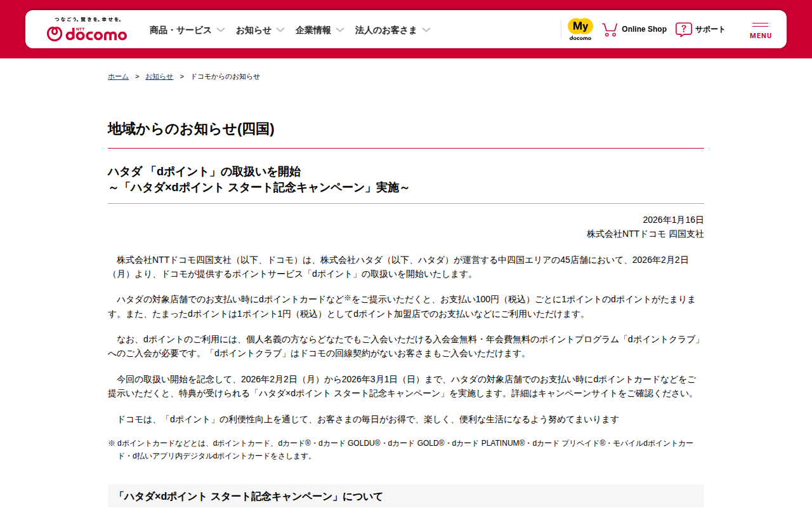Open the hamburger MENU icon
Image resolution: width=812 pixels, height=508 pixels.
[761, 30]
